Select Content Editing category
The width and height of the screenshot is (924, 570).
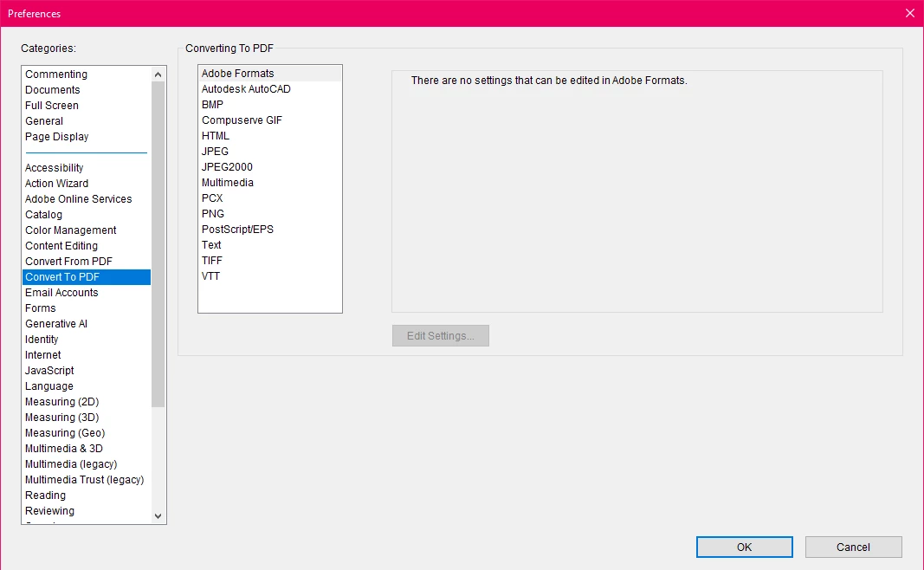(87, 246)
